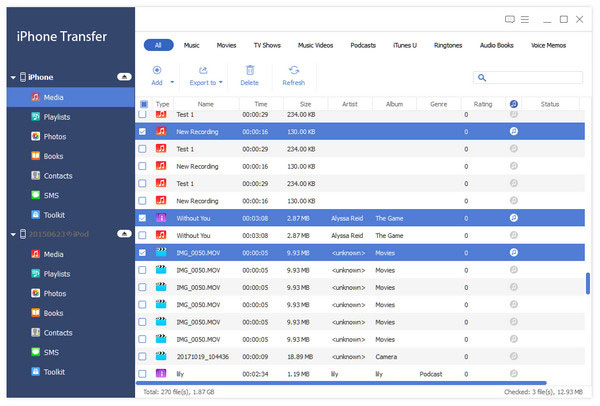Image resolution: width=600 pixels, height=406 pixels.
Task: Click ringtone icon on lily row
Action: coord(514,373)
